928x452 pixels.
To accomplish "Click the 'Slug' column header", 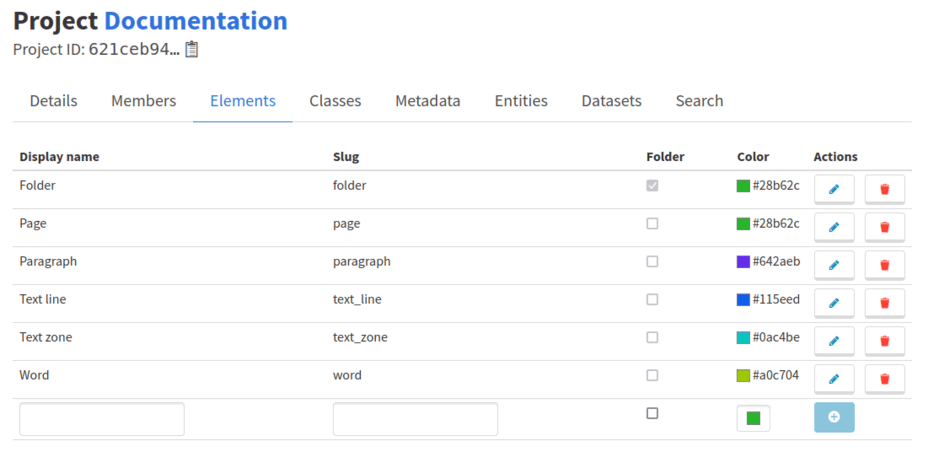I will tap(346, 157).
